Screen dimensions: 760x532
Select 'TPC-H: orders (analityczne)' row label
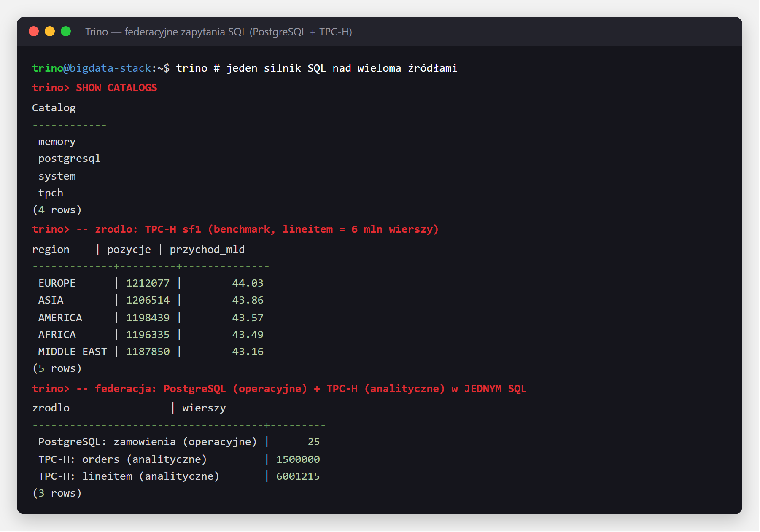[x=123, y=459]
